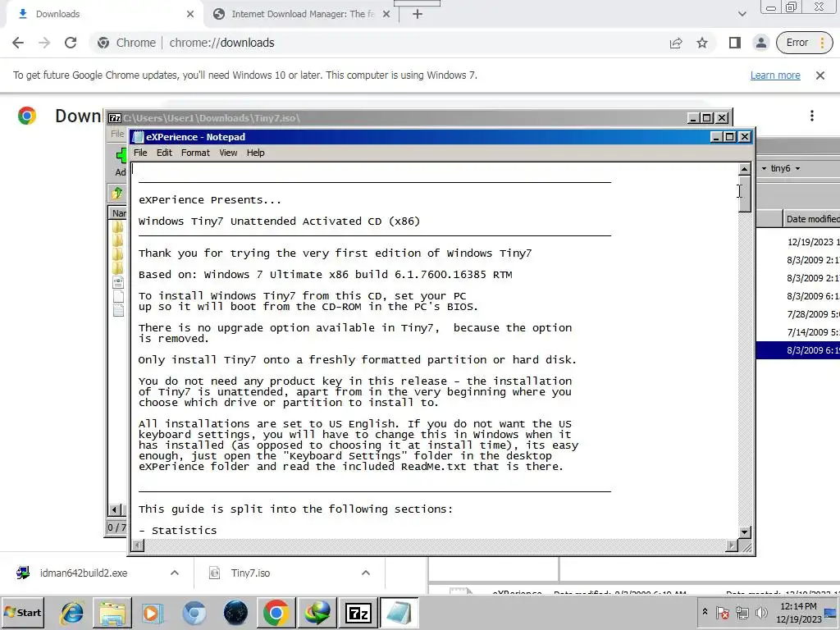Image resolution: width=840 pixels, height=630 pixels.
Task: Open Internet Download Manager taskbar icon
Action: [317, 613]
